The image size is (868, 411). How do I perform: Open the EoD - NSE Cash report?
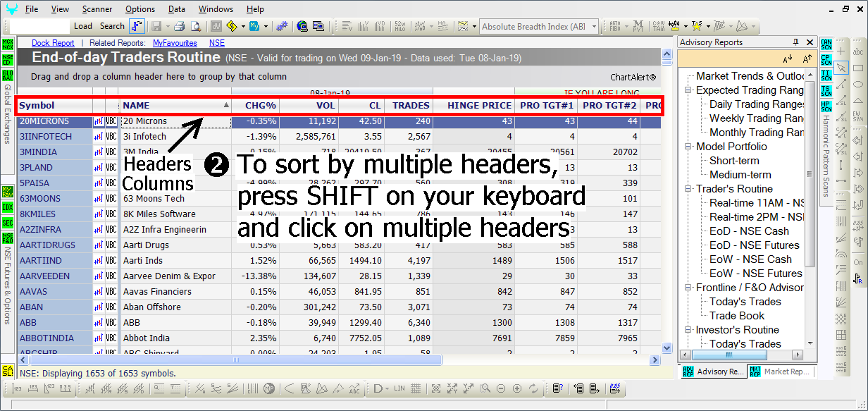(x=749, y=231)
